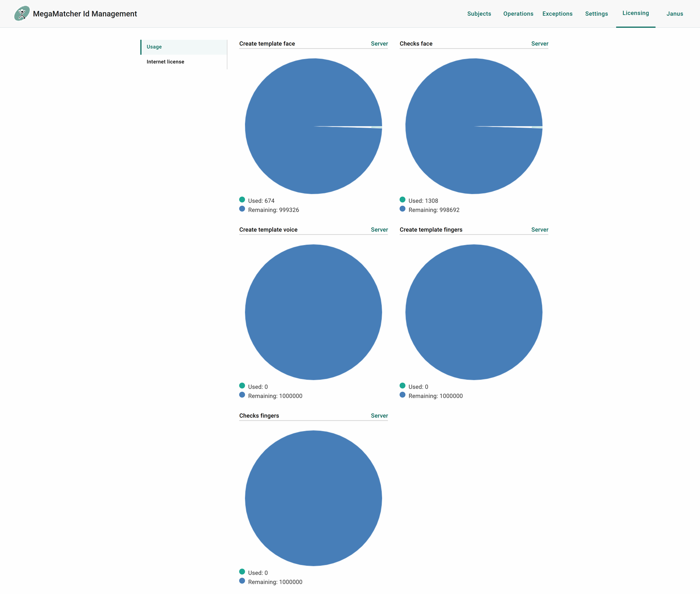Select the Licensing tab
This screenshot has height=594, width=700.
(x=635, y=13)
